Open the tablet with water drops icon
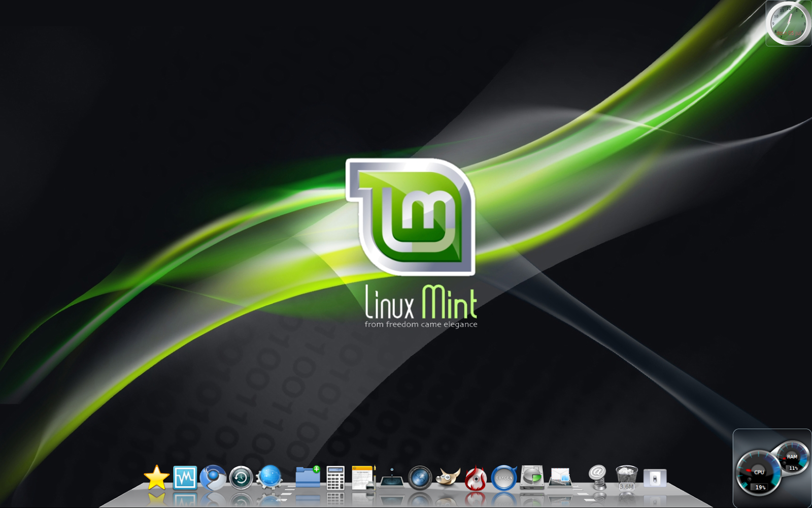 pyautogui.click(x=391, y=479)
